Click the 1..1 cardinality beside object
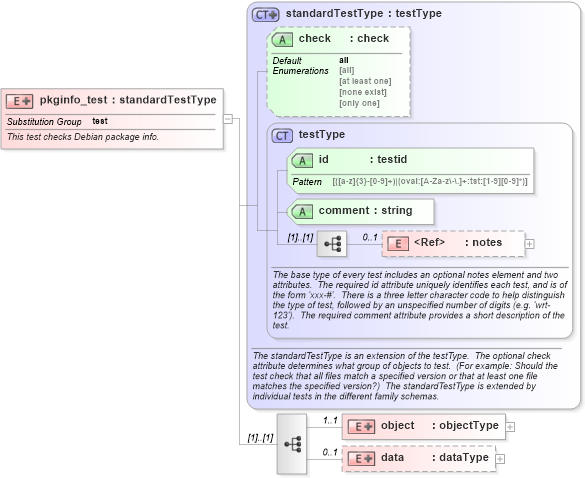This screenshot has height=478, width=585. (330, 421)
